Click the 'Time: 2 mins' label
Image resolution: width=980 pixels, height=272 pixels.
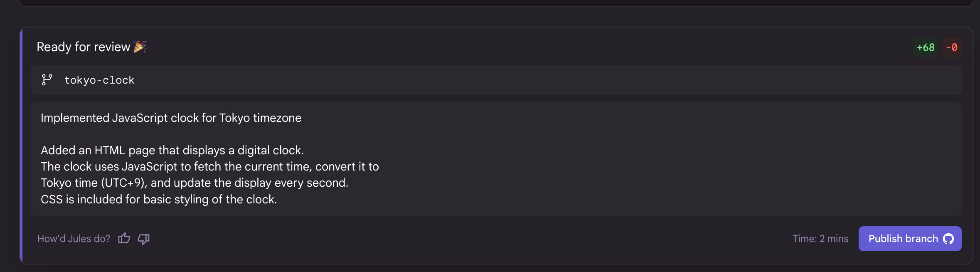tap(820, 239)
